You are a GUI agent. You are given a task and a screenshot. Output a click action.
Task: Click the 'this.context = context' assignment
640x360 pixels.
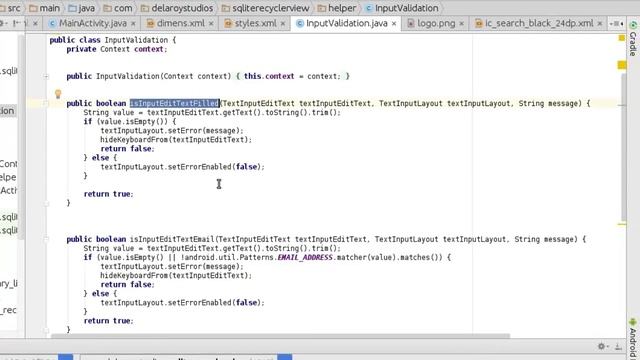tap(292, 77)
